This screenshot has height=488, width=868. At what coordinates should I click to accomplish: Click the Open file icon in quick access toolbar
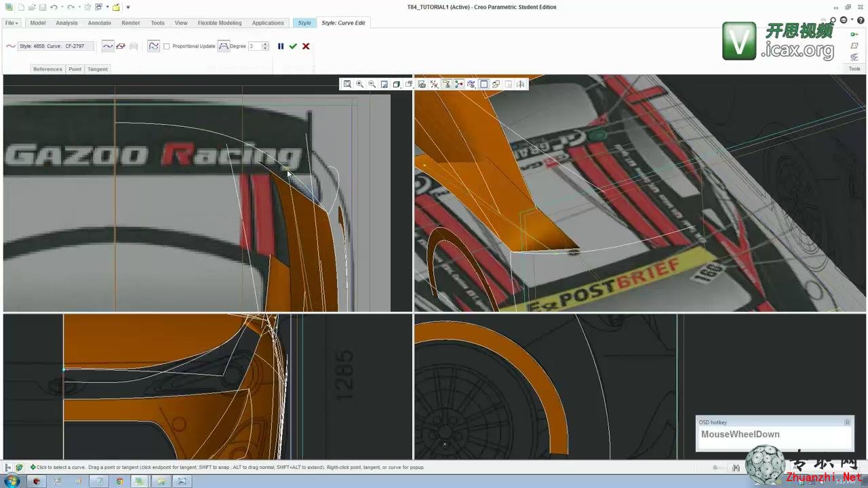click(32, 7)
